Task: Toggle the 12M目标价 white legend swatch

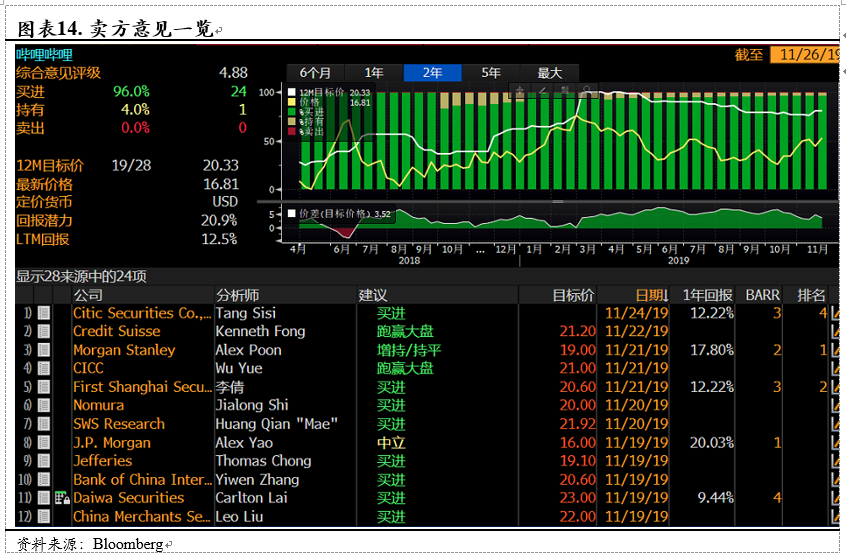Action: (x=291, y=92)
